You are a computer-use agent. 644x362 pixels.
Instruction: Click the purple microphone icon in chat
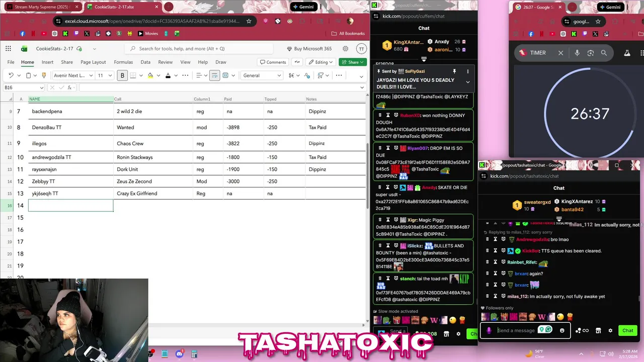489,330
